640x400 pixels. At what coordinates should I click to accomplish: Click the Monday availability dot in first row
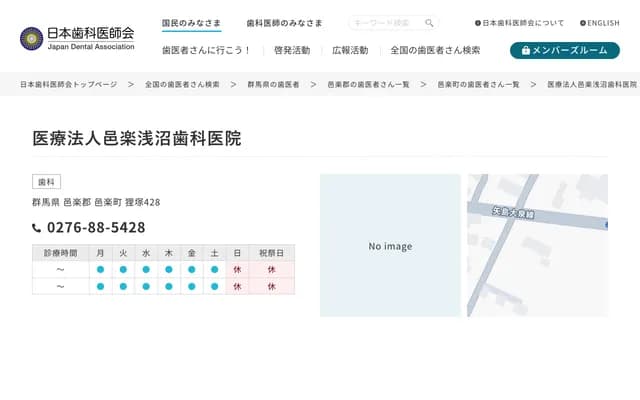(100, 270)
